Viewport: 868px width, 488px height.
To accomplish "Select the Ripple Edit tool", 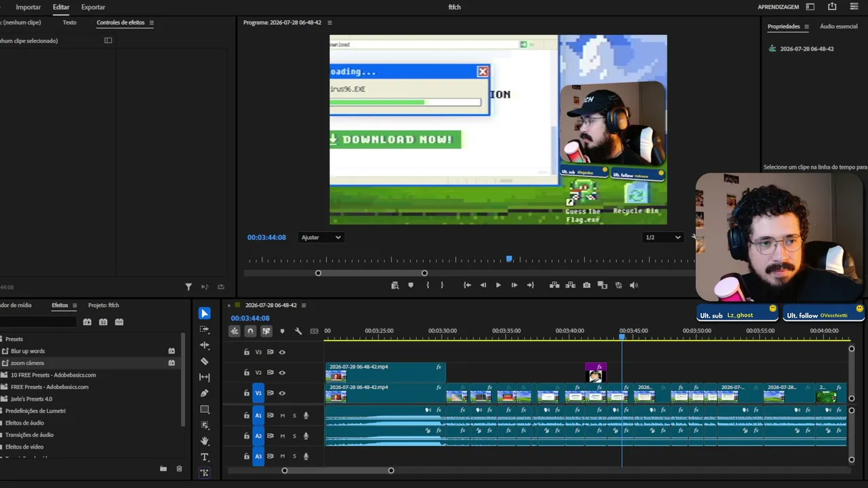I will [204, 346].
